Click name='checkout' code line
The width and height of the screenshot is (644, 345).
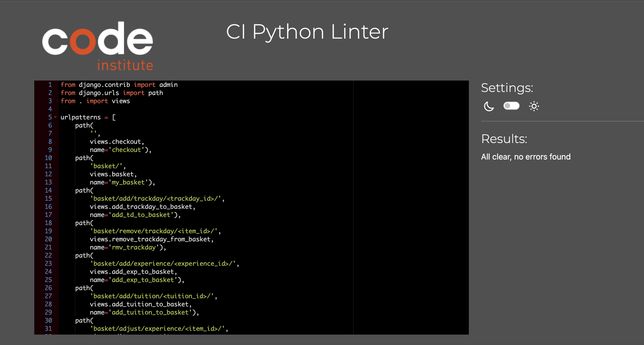tap(121, 150)
